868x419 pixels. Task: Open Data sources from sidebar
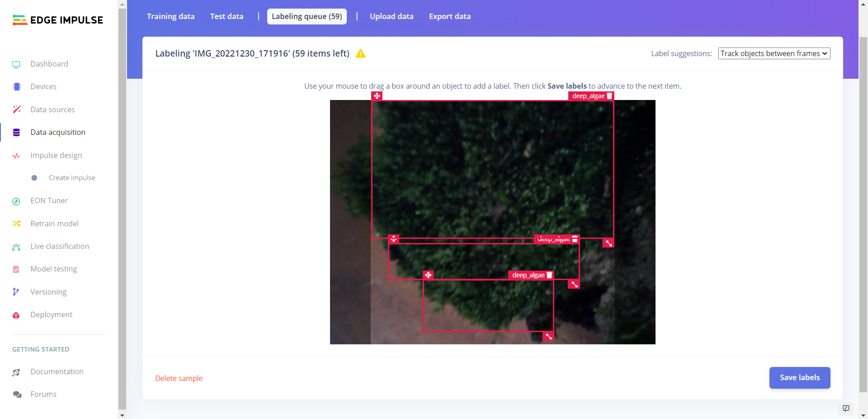[x=53, y=110]
